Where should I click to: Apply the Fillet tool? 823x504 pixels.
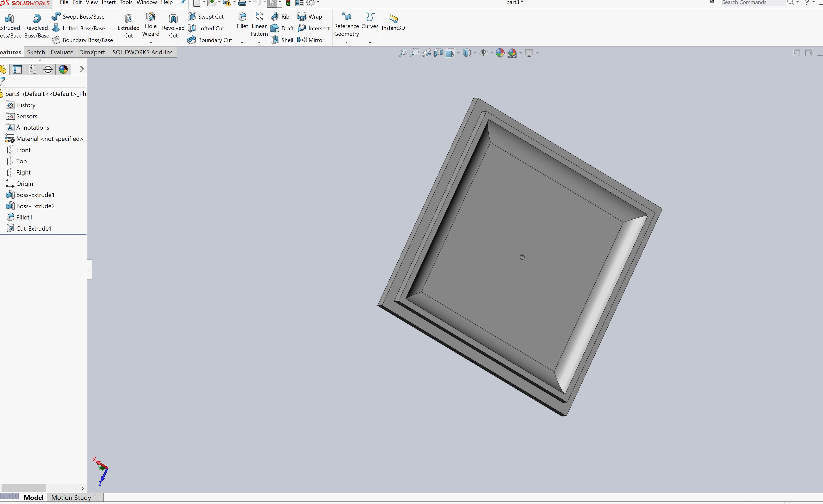pyautogui.click(x=242, y=21)
